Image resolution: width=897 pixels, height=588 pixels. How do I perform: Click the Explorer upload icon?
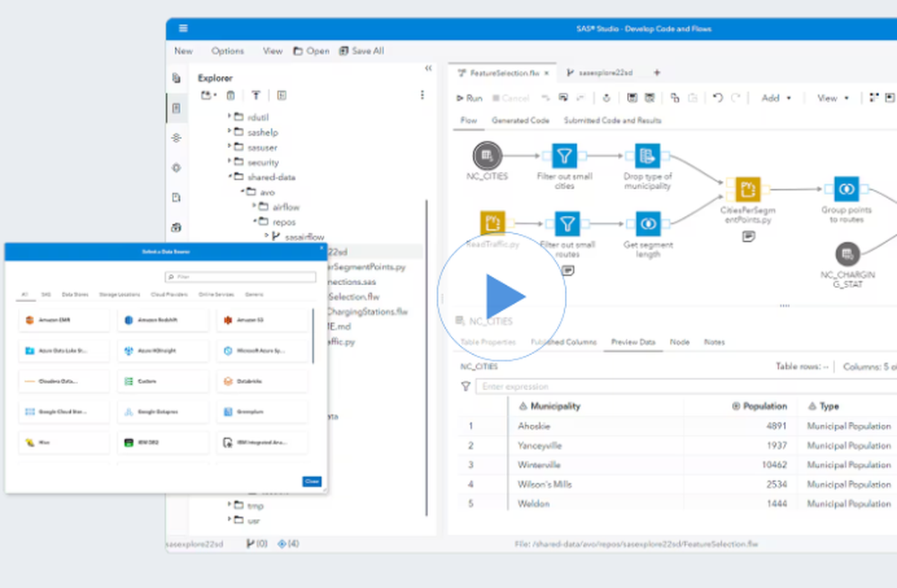click(x=256, y=95)
